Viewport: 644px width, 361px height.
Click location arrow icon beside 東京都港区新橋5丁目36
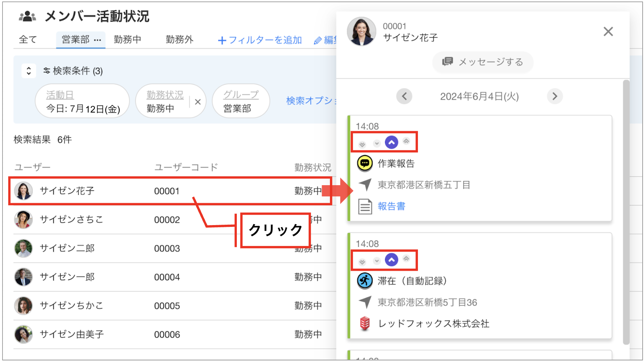click(x=365, y=302)
